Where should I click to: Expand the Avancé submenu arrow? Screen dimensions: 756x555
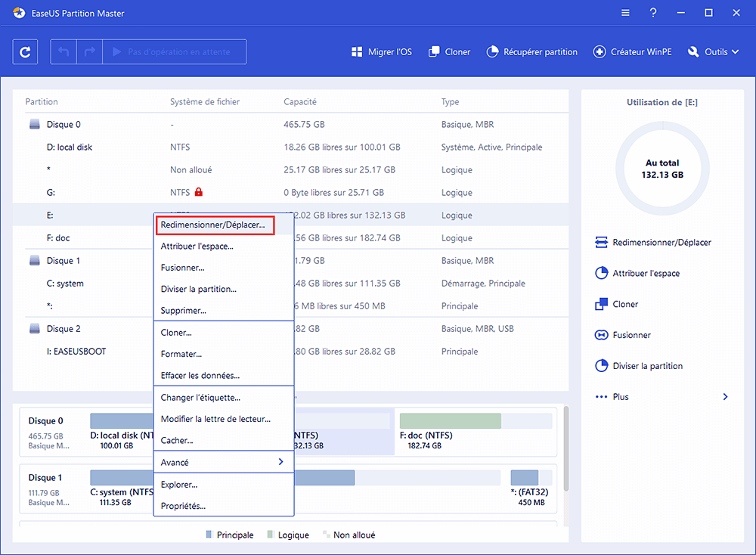(280, 462)
